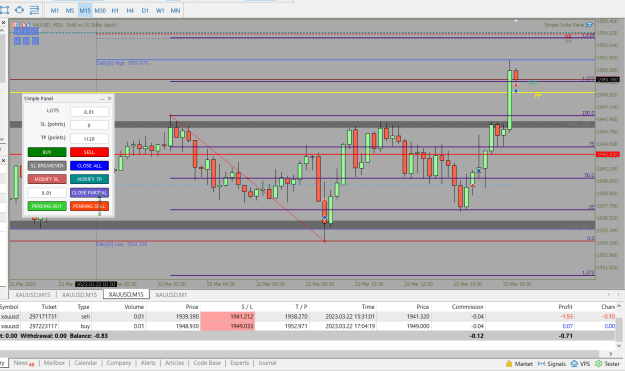Click the depth of market chart icon

[26, 25]
